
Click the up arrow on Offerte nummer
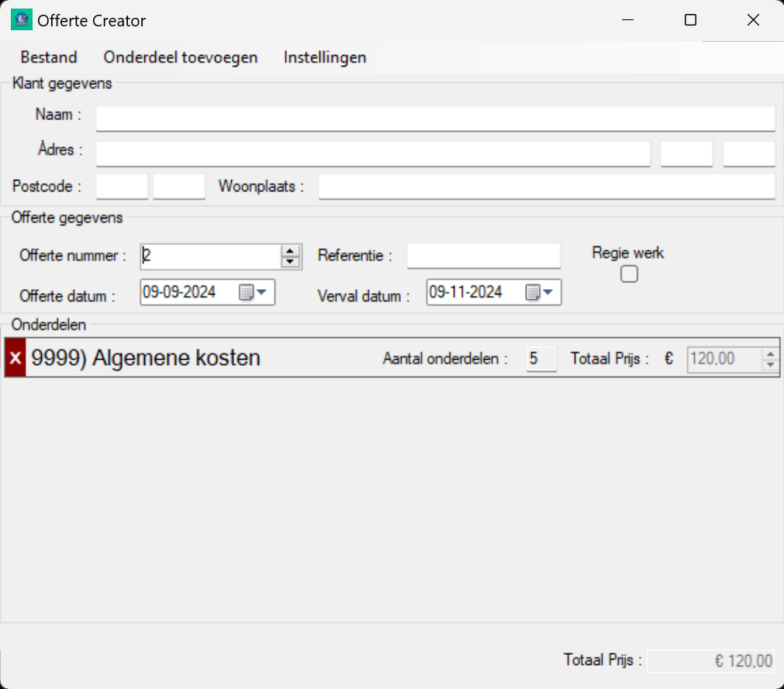[292, 251]
